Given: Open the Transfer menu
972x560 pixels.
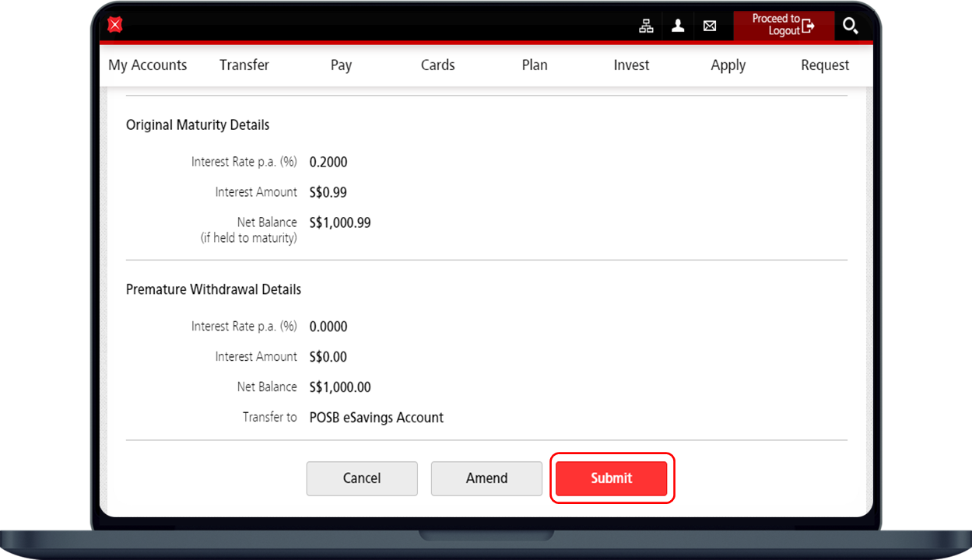Looking at the screenshot, I should pos(244,65).
